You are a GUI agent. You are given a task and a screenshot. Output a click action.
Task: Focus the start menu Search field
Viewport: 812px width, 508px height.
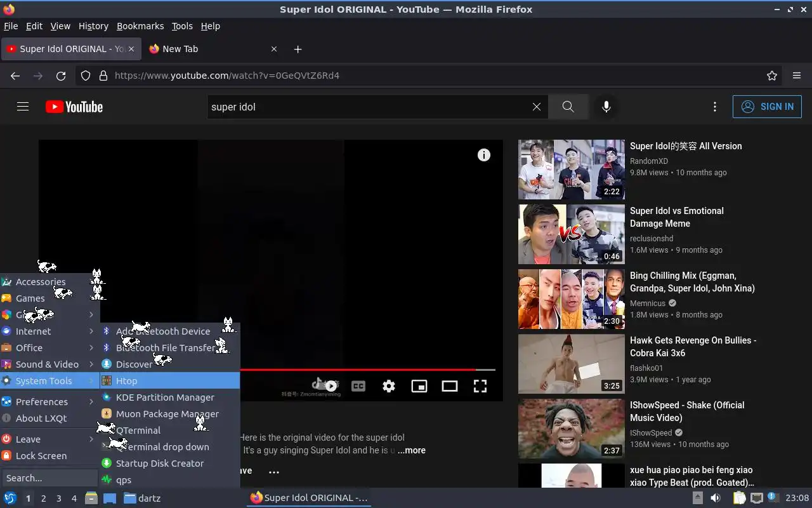50,478
